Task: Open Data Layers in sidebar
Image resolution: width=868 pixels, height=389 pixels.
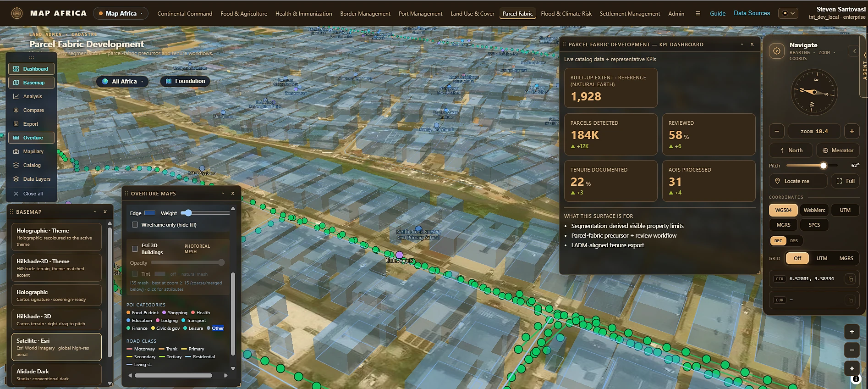Action: [31, 179]
